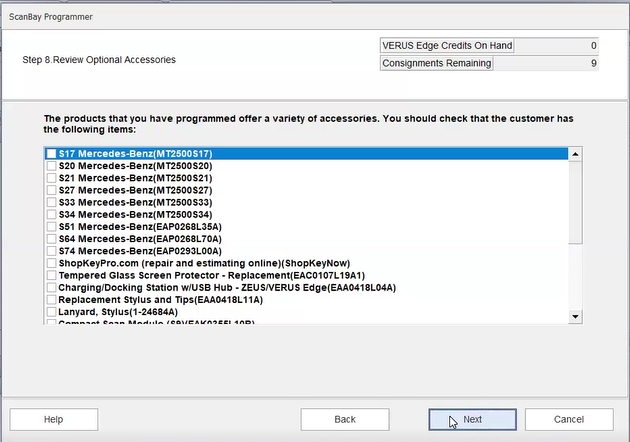This screenshot has width=630, height=442.
Task: Tick the S20 Mercedes-Benz(MT2500S20) checkbox
Action: coord(51,166)
